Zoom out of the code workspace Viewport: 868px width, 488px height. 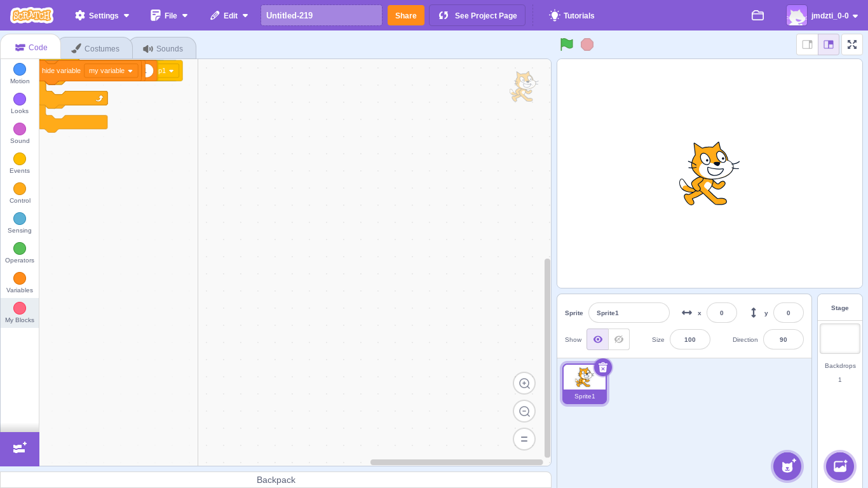tap(524, 411)
